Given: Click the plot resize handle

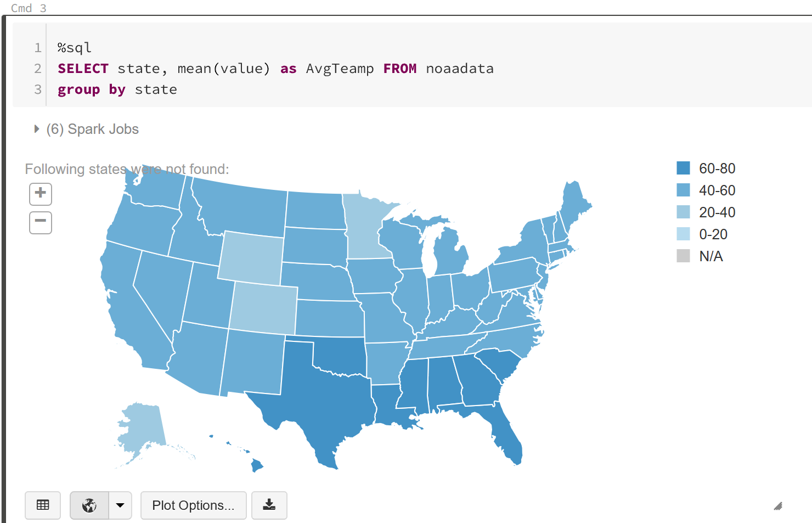Looking at the screenshot, I should (x=779, y=505).
